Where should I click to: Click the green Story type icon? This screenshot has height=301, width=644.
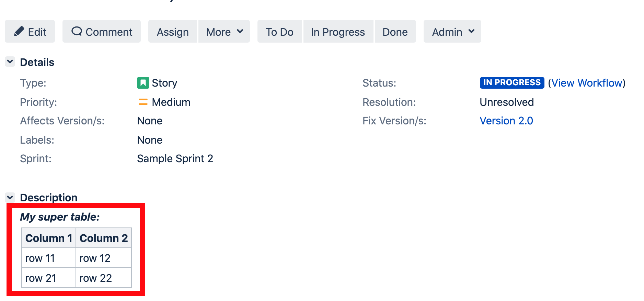(143, 83)
